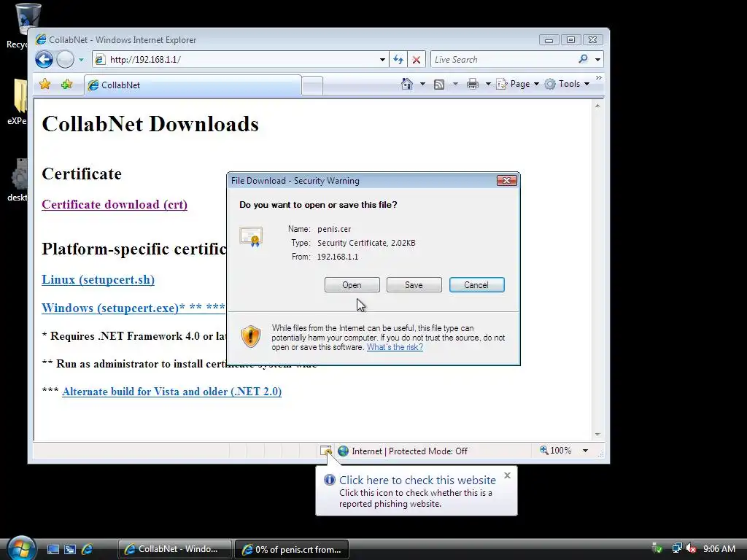Click the security certificate file icon
747x560 pixels.
point(252,236)
